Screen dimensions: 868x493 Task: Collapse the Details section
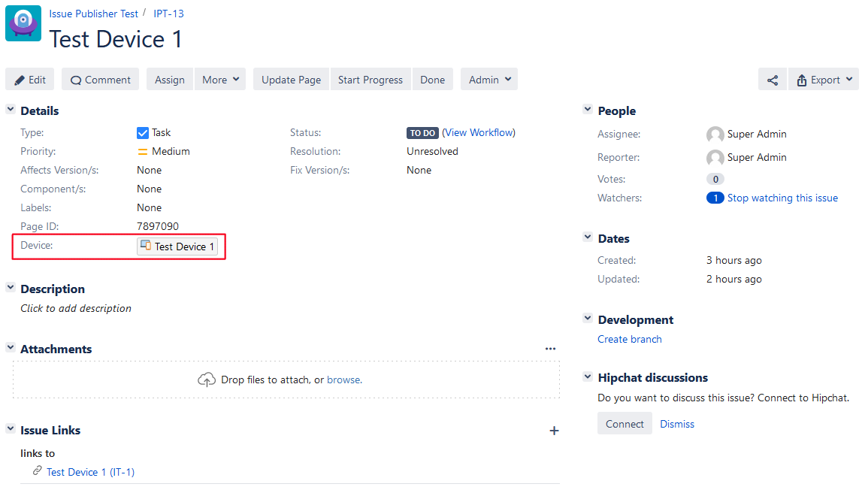point(11,110)
